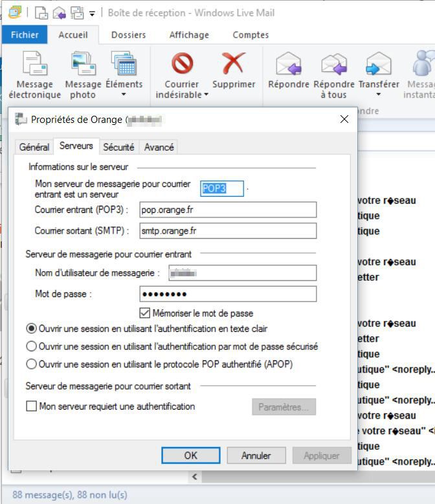
Task: Expand the Transférer dropdown arrow
Action: pyautogui.click(x=379, y=94)
